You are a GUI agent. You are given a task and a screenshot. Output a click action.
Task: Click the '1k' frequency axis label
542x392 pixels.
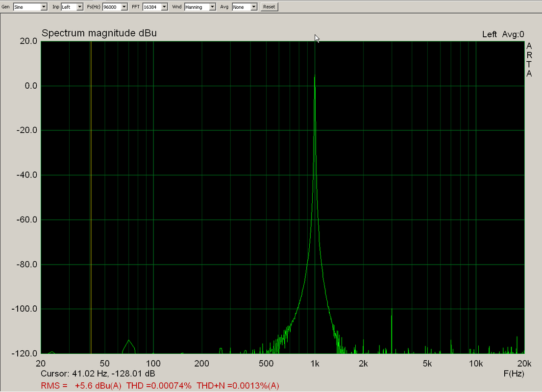tap(315, 364)
